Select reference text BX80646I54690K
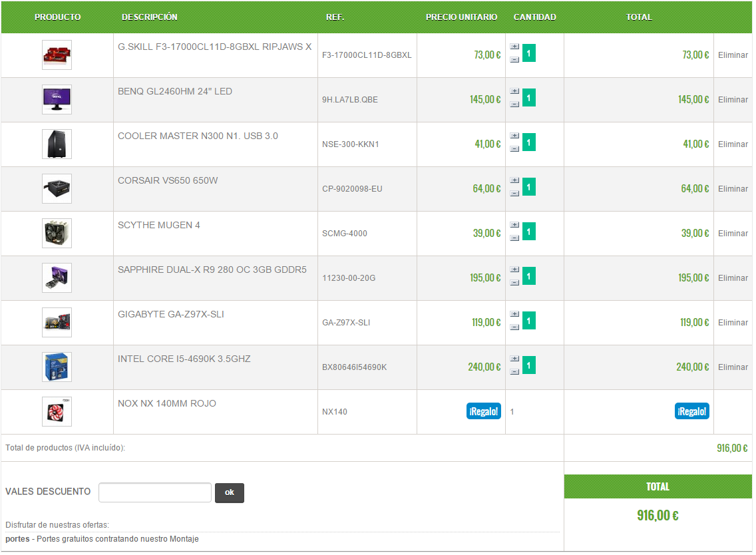This screenshot has height=555, width=756. pyautogui.click(x=354, y=367)
